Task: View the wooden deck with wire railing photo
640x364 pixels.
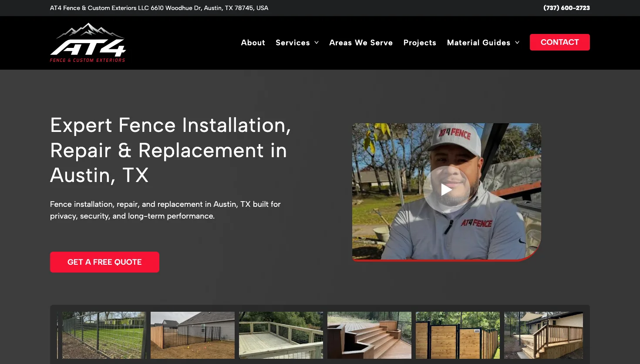Action: point(281,335)
